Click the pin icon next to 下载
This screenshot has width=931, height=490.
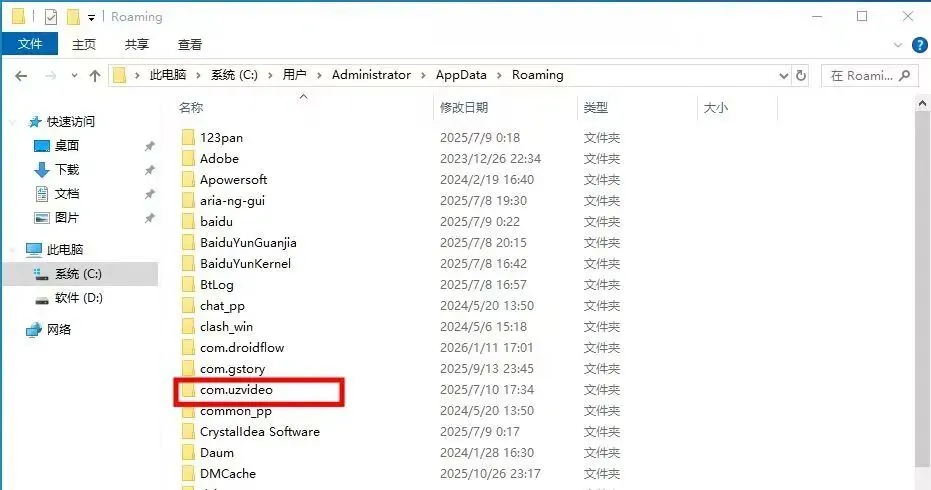[x=149, y=170]
